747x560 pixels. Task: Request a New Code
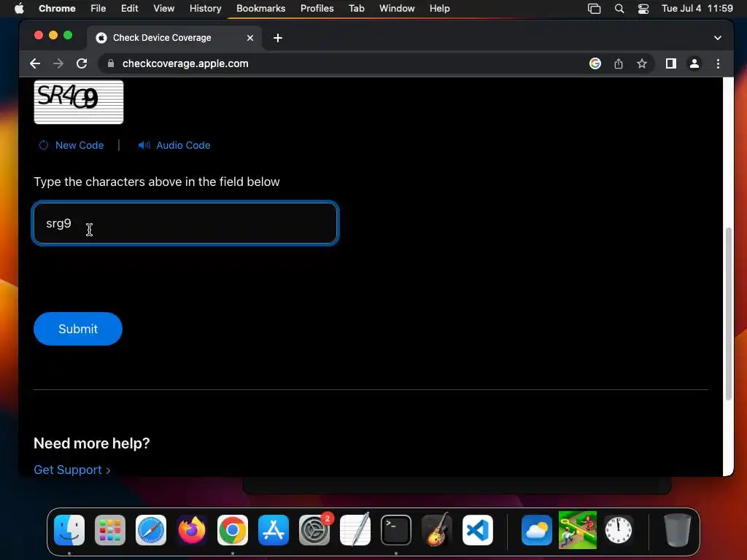click(71, 145)
